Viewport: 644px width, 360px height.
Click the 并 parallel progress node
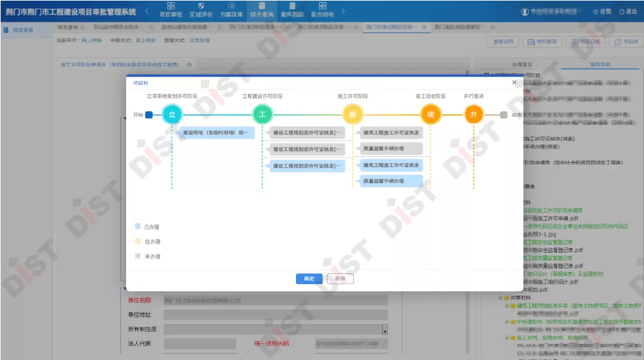point(474,114)
